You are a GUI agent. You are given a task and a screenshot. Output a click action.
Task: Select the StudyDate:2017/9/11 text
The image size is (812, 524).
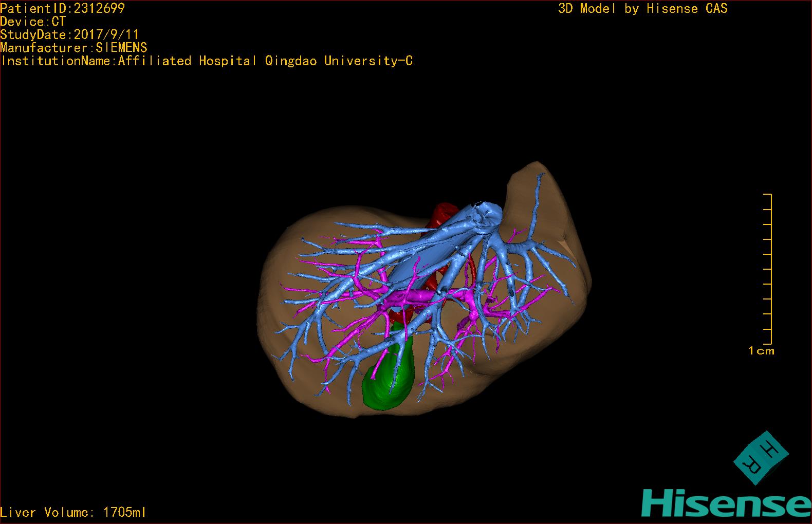click(69, 35)
